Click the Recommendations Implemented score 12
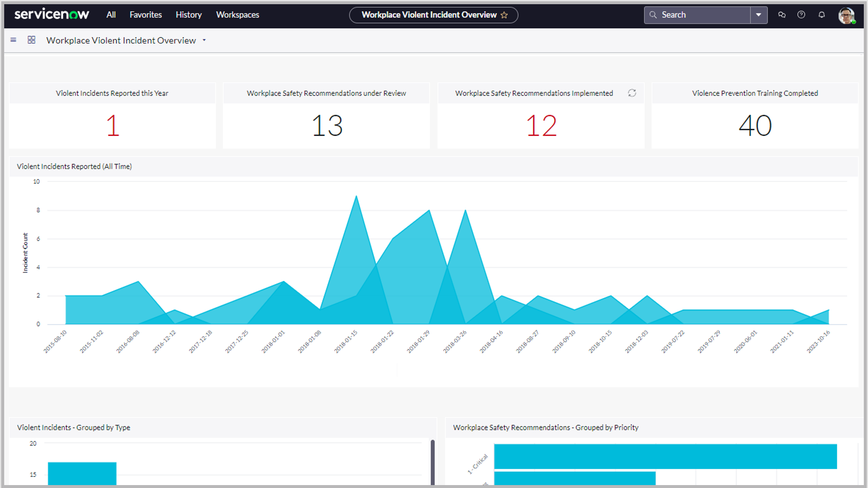The height and width of the screenshot is (488, 868). [541, 125]
